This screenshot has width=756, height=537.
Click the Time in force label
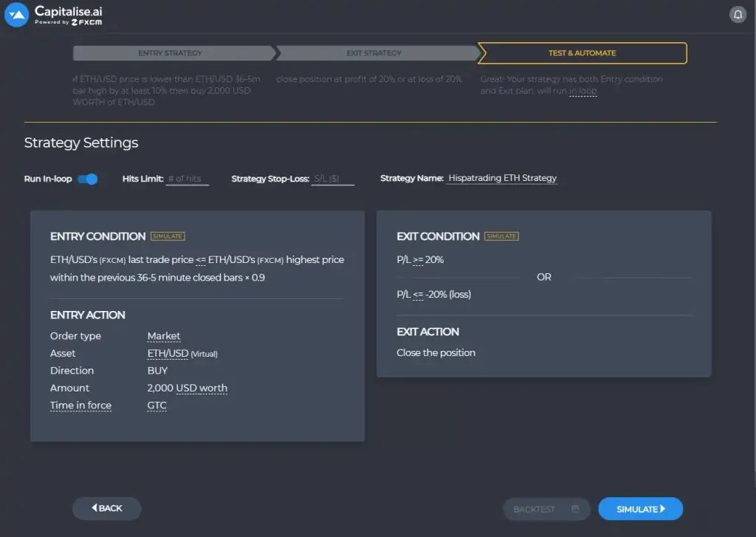coord(80,406)
